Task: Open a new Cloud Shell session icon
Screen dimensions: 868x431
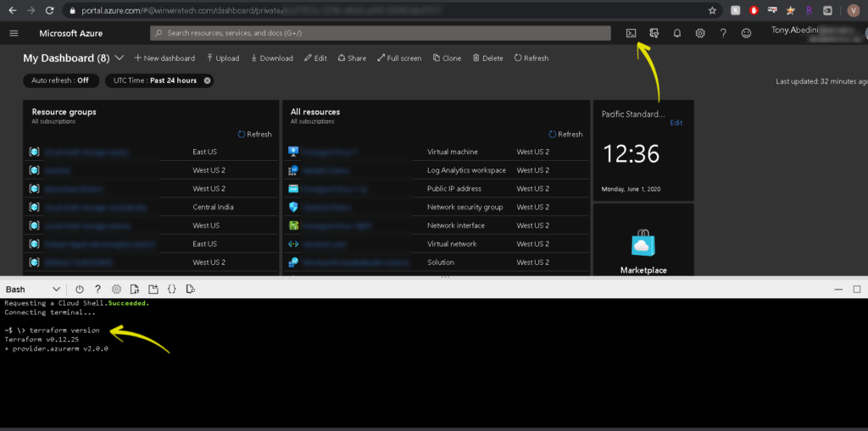Action: tap(153, 290)
